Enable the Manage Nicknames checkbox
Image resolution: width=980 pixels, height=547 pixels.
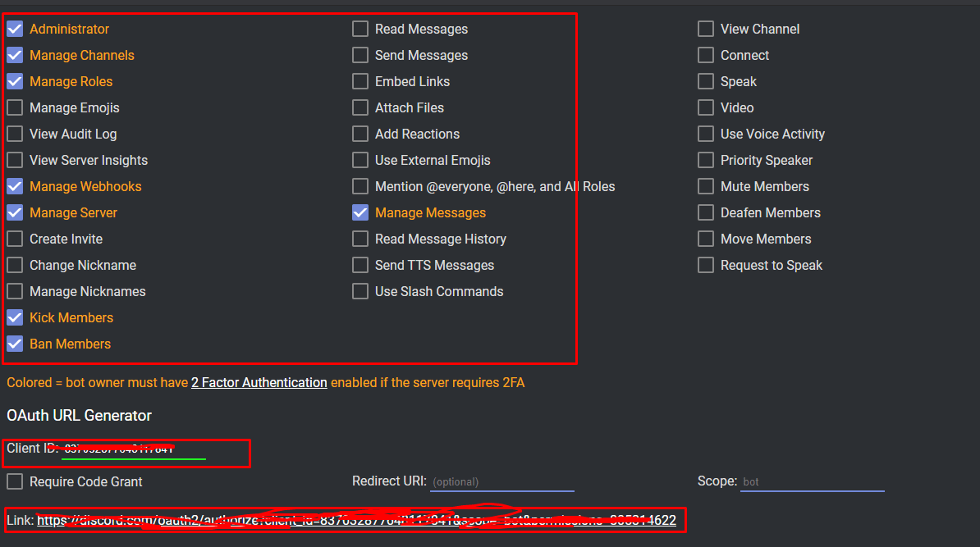point(15,291)
